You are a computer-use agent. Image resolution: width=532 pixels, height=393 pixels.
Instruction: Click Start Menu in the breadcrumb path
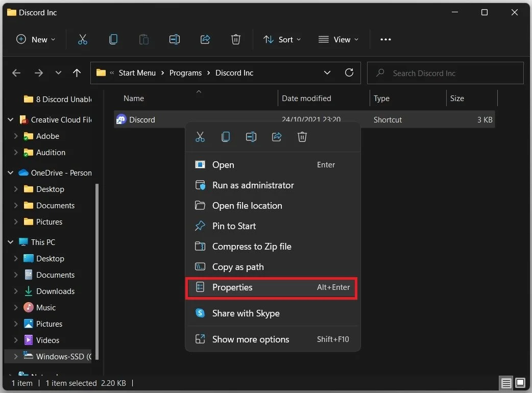137,73
